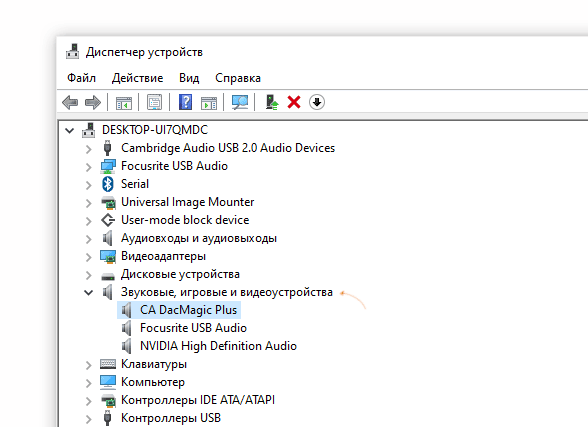Toggle the show/hide console tree icon

pyautogui.click(x=124, y=103)
